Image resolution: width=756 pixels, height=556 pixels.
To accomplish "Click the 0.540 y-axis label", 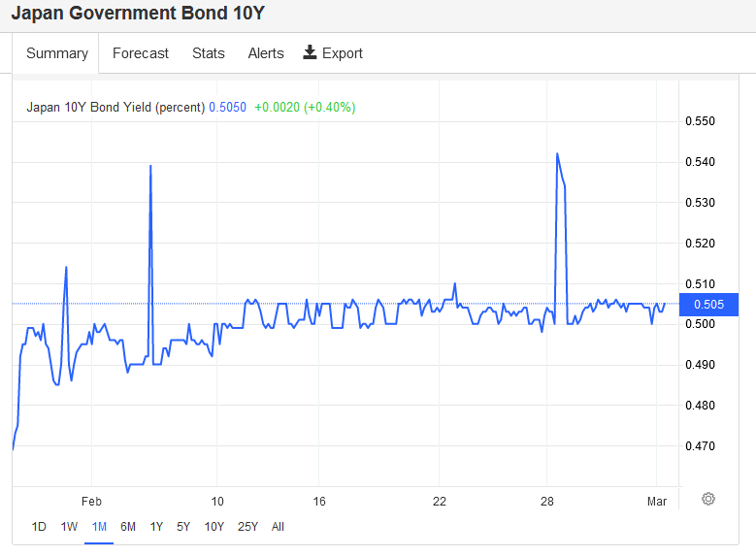I will (700, 161).
